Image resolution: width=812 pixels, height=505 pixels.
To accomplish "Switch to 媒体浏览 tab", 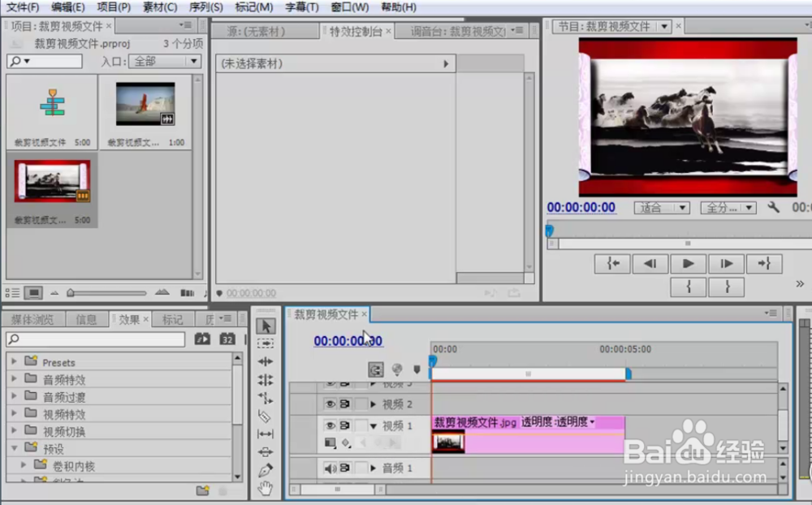I will 32,320.
